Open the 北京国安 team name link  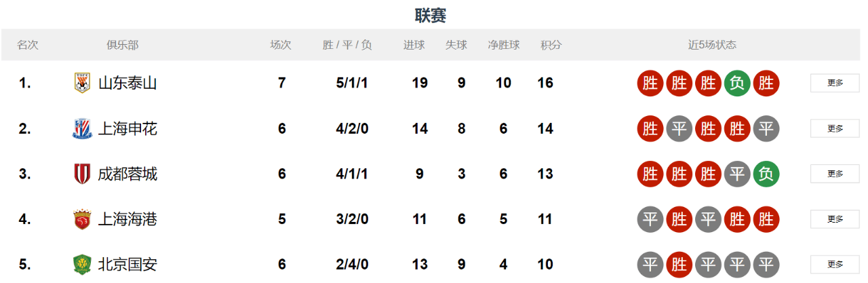pyautogui.click(x=127, y=264)
